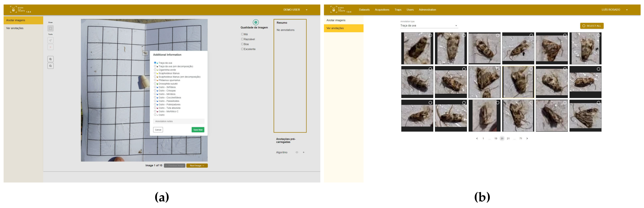This screenshot has width=644, height=208.
Task: Open the Traps menu item
Action: pos(398,10)
